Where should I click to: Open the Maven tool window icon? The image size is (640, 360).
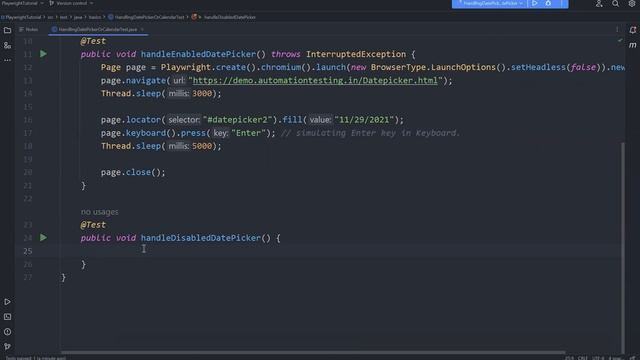[x=632, y=45]
